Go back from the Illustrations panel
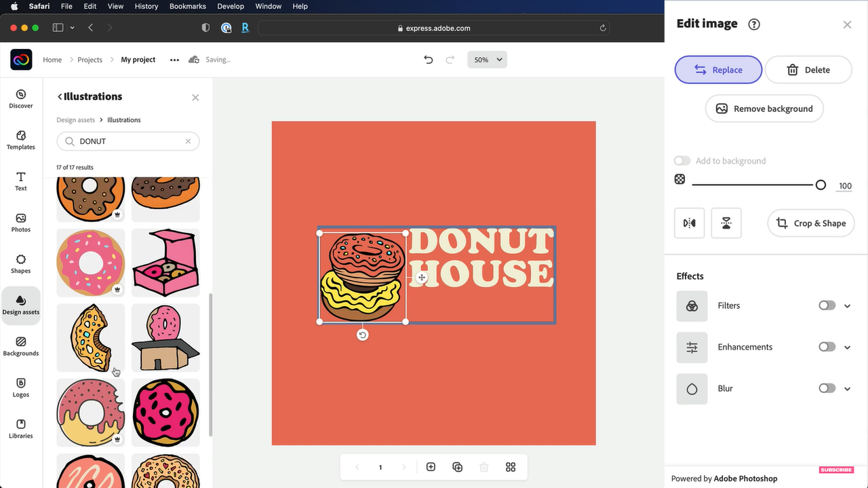The height and width of the screenshot is (488, 868). click(60, 97)
